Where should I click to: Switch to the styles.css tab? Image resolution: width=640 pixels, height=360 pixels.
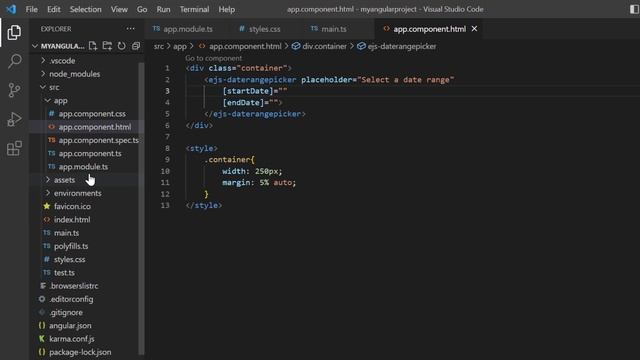(x=260, y=29)
